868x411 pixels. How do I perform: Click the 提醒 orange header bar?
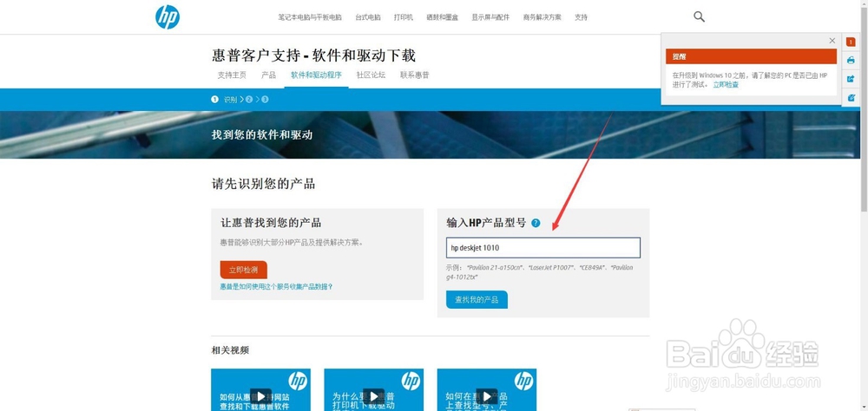pyautogui.click(x=751, y=56)
